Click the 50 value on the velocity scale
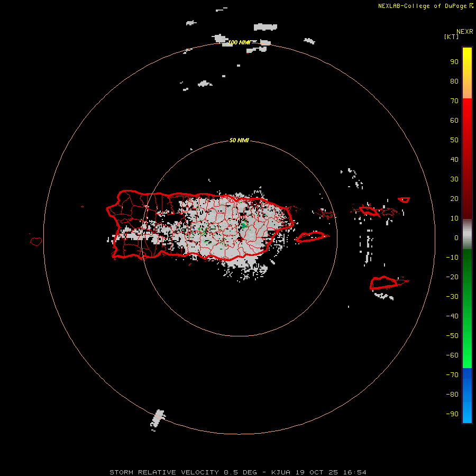This screenshot has height=476, width=476. click(454, 140)
